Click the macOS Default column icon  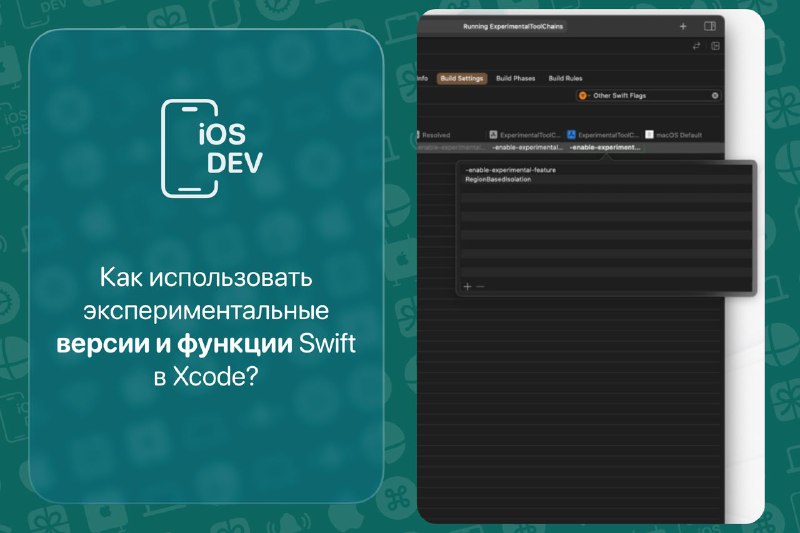[x=649, y=135]
